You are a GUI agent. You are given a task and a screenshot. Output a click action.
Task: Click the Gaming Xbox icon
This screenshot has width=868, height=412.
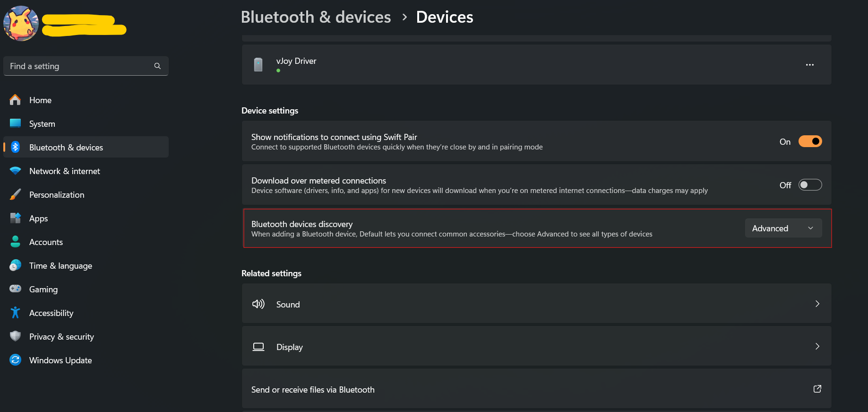click(16, 289)
